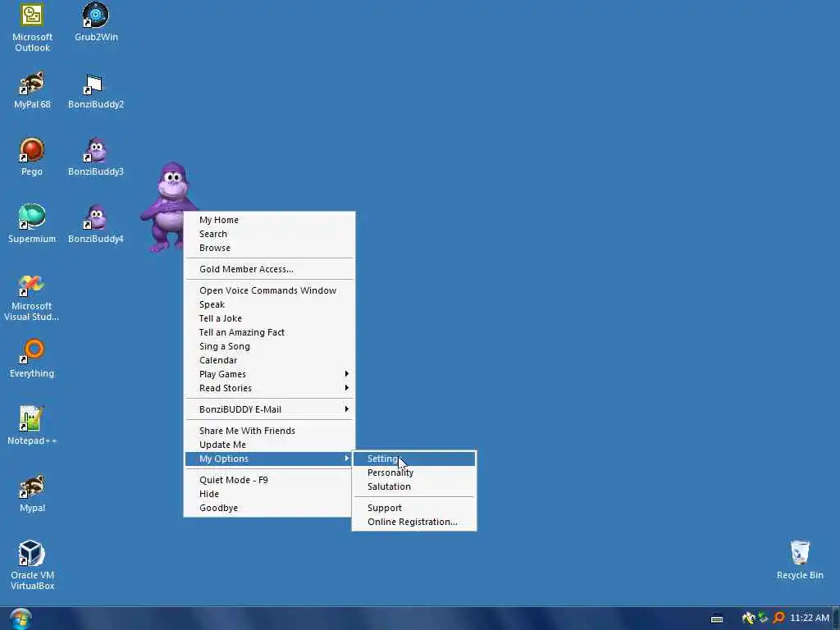840x630 pixels.
Task: Expand the My Options submenu arrow
Action: click(x=347, y=458)
